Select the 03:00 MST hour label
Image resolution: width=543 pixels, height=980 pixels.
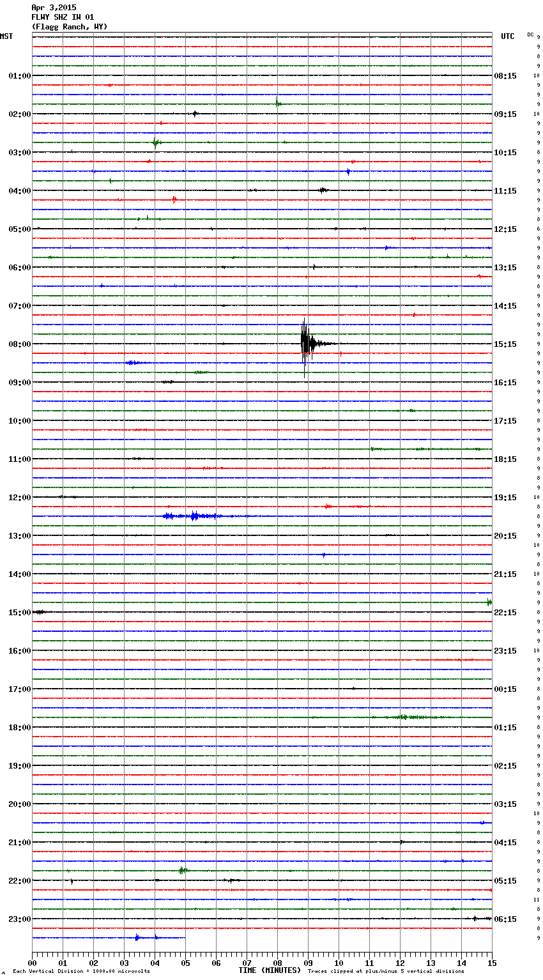pos(20,153)
